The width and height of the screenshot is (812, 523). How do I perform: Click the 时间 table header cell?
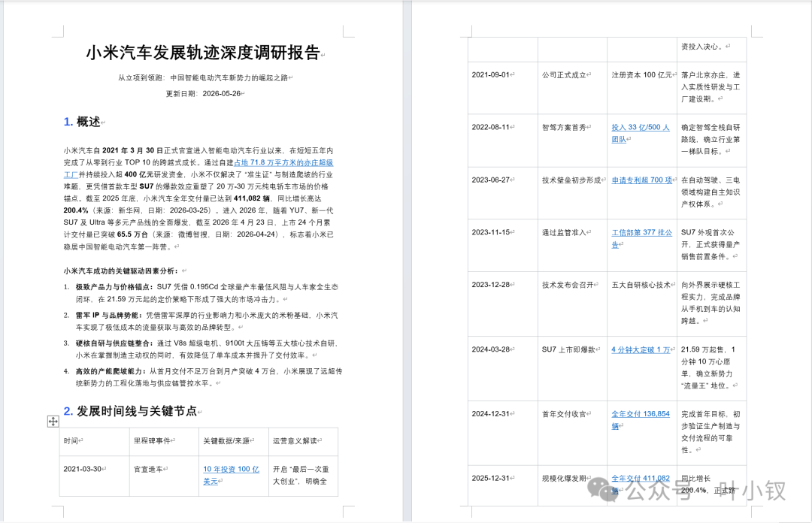(94, 441)
